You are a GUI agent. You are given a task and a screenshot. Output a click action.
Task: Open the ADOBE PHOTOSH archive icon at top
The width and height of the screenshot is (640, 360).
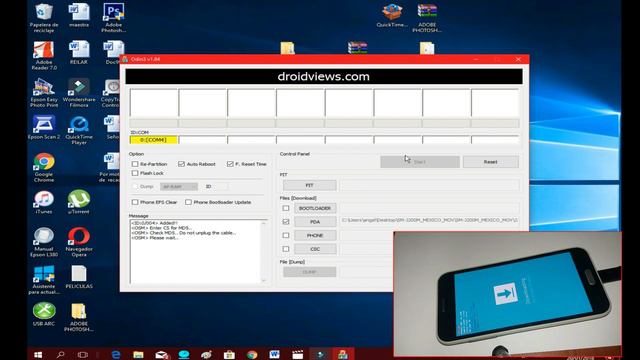(427, 18)
